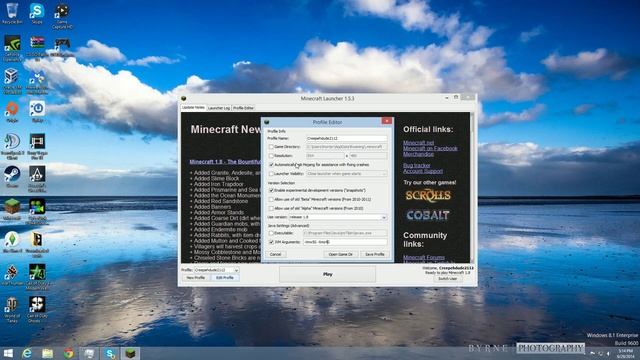Image resolution: width=640 pixels, height=360 pixels.
Task: Open the Minecraft on Facebook link
Action: tap(430, 149)
